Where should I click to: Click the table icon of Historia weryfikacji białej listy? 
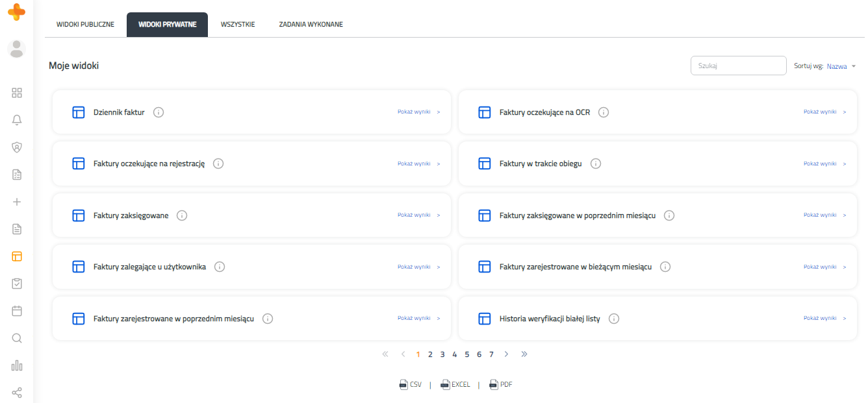485,319
